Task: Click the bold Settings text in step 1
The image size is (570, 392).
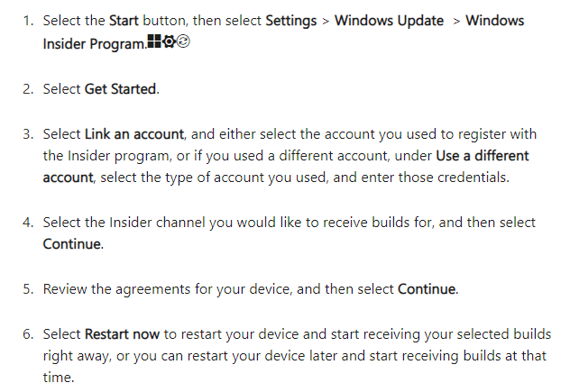Action: point(290,21)
